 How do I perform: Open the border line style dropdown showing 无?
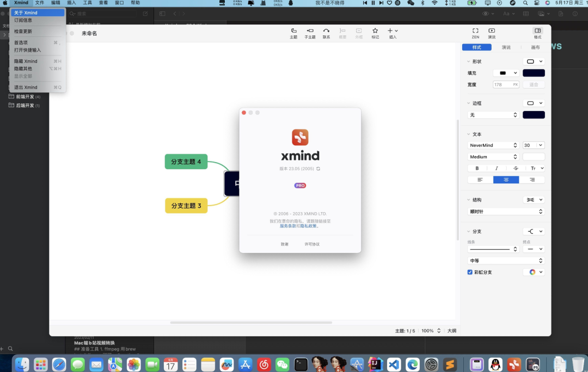493,115
